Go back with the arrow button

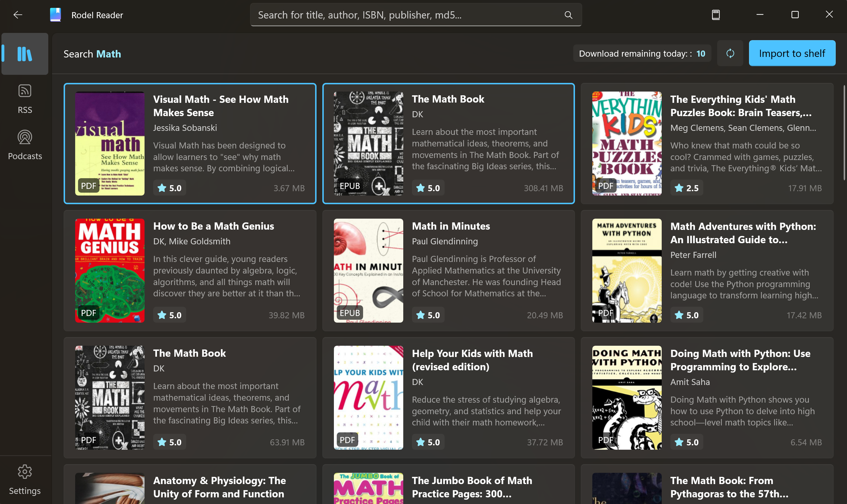[x=18, y=15]
